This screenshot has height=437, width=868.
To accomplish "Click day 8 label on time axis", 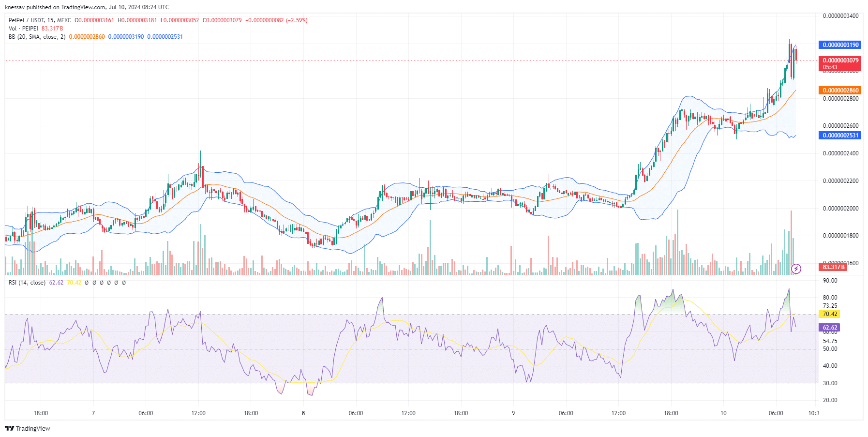I will click(303, 413).
